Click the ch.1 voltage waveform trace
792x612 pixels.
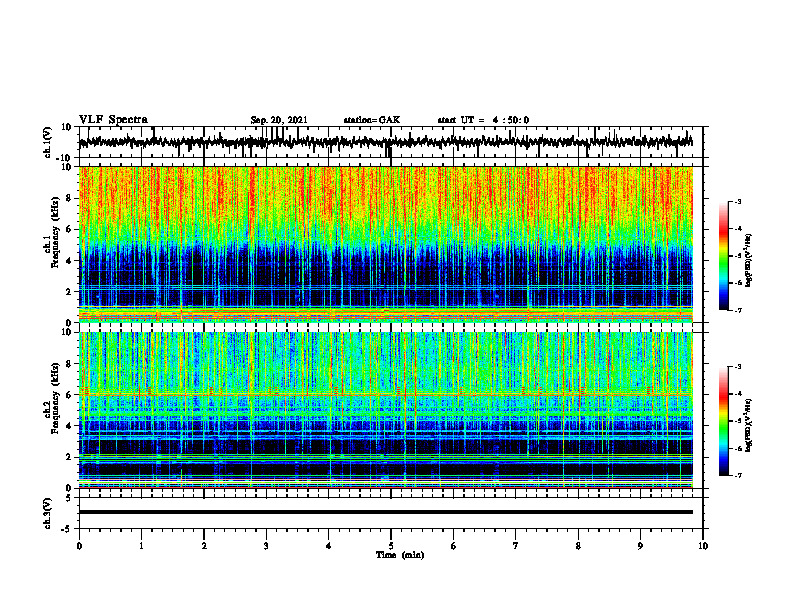coord(385,142)
